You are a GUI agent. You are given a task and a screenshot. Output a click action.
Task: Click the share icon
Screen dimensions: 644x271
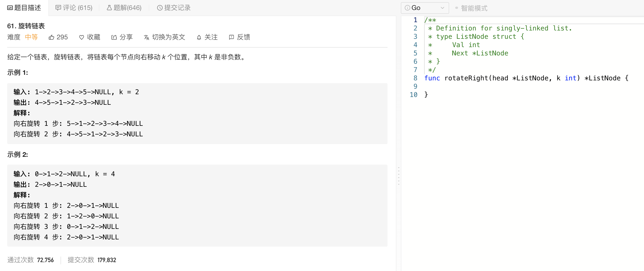[114, 37]
